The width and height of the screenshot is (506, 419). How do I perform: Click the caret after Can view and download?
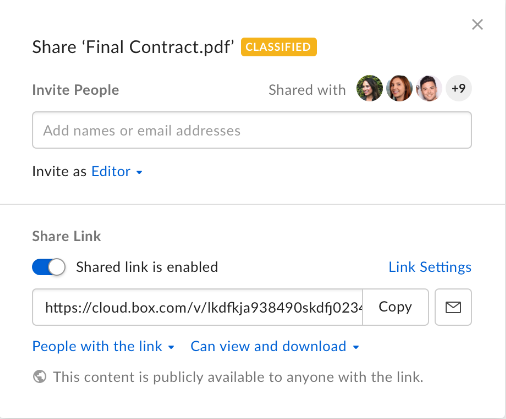tap(356, 347)
